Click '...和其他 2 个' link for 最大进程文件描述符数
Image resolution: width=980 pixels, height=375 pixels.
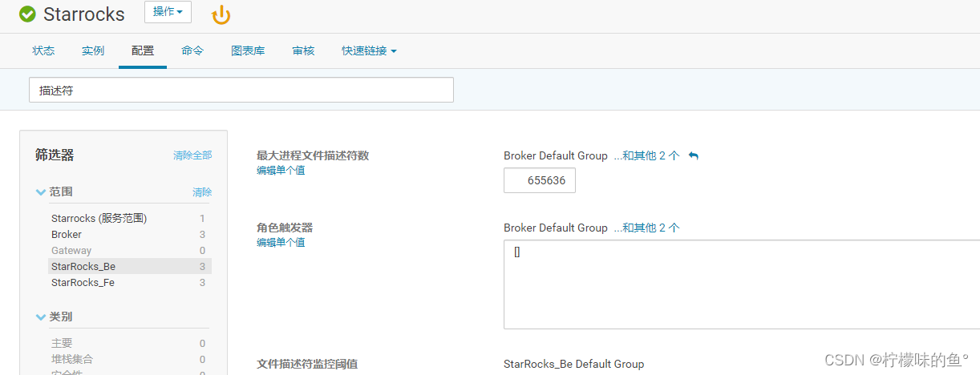(x=646, y=155)
